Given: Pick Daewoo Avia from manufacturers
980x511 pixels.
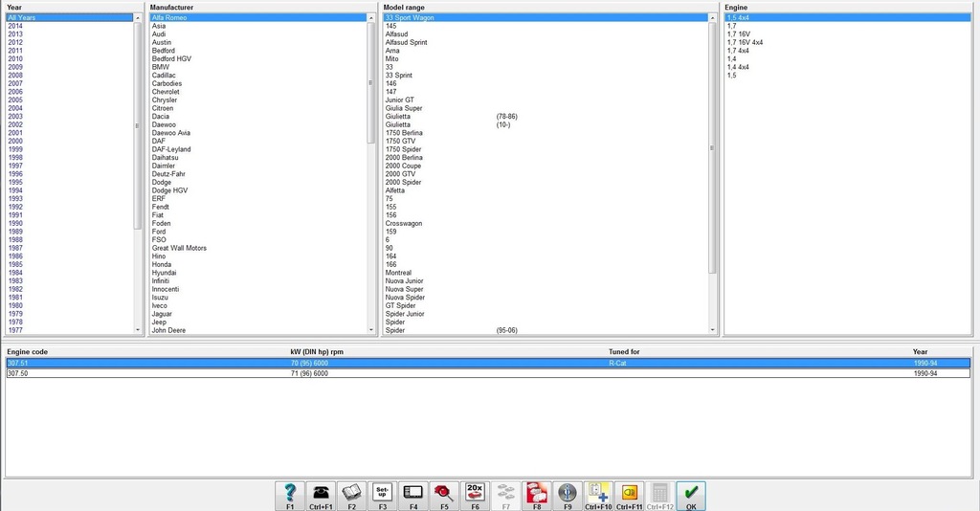Looking at the screenshot, I should coord(170,133).
